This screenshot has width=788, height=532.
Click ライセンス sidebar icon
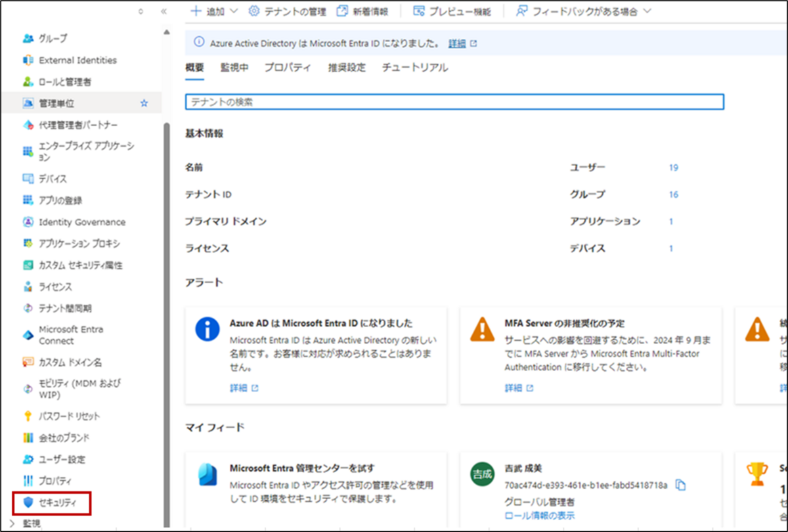28,287
